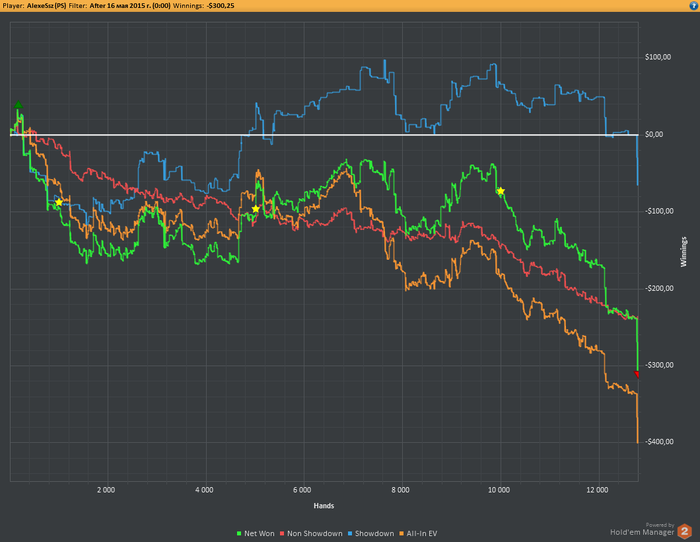Click the vertical Winnings y-axis title
Image resolution: width=700 pixels, height=542 pixels.
[x=684, y=252]
